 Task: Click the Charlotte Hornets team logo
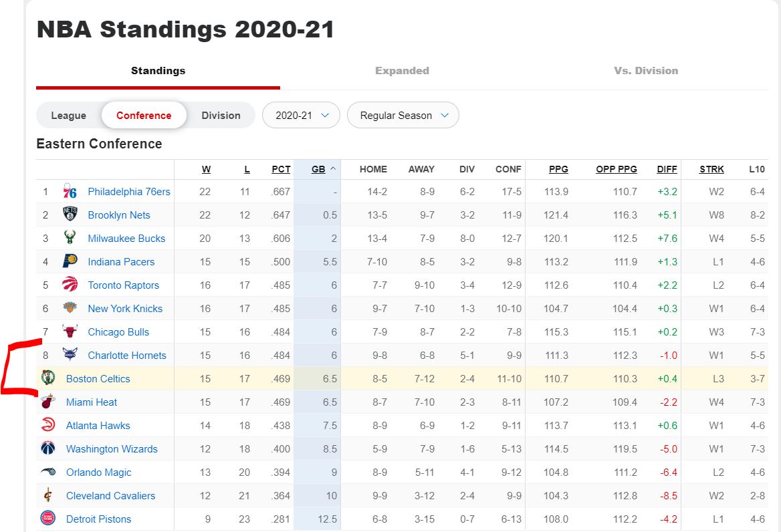pyautogui.click(x=70, y=355)
